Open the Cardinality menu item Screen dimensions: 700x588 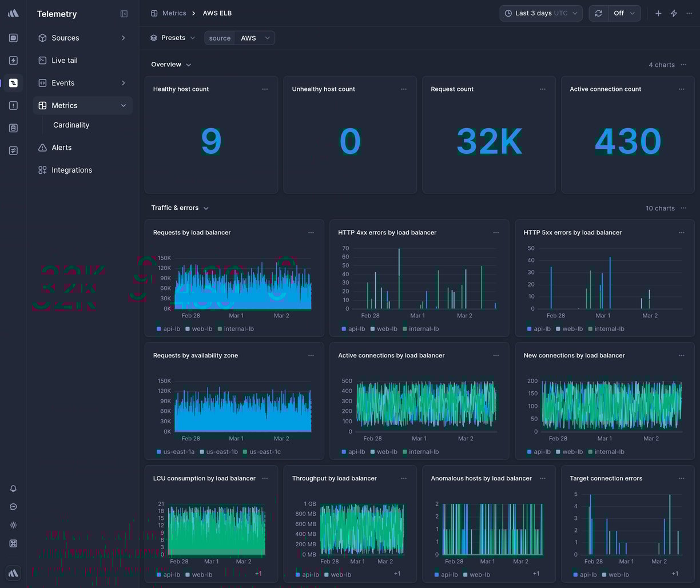pos(71,125)
